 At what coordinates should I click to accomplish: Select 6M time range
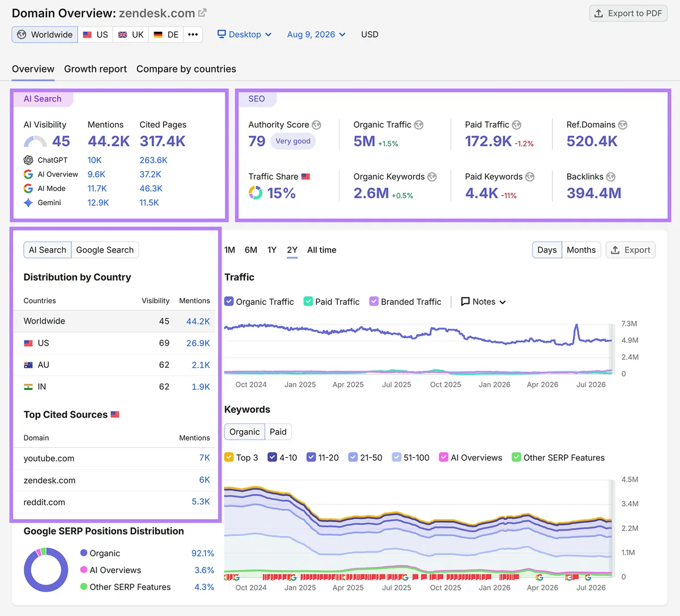point(251,250)
